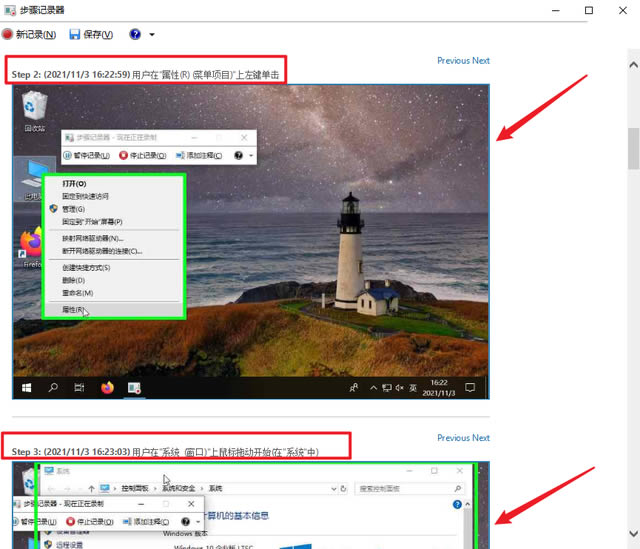Click the help icon in Step 3 screenshot recorder
The image size is (640, 549).
pos(185,522)
